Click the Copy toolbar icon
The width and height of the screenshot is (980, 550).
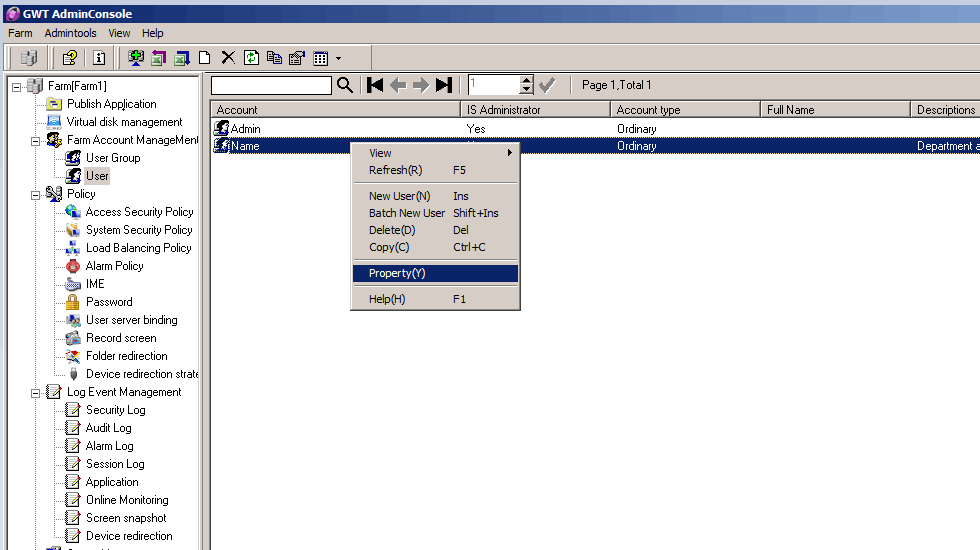coord(274,58)
